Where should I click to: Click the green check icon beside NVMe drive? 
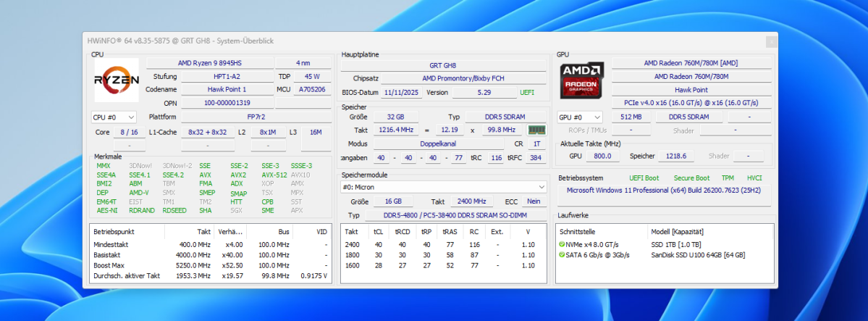[x=562, y=244]
